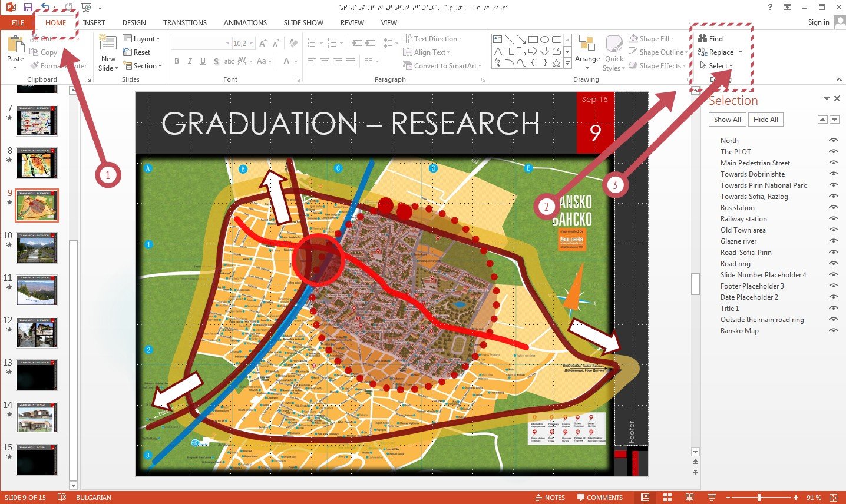Image resolution: width=846 pixels, height=504 pixels.
Task: Decrease font size
Action: [x=276, y=43]
